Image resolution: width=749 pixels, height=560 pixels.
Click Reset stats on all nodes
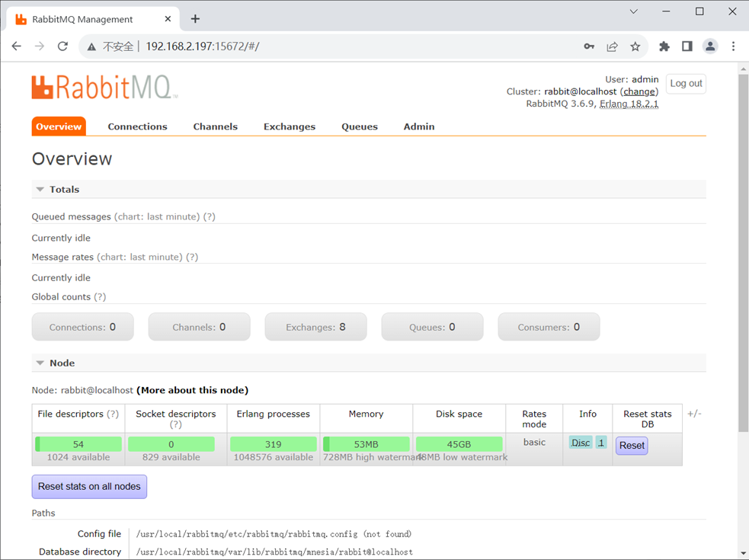(89, 486)
